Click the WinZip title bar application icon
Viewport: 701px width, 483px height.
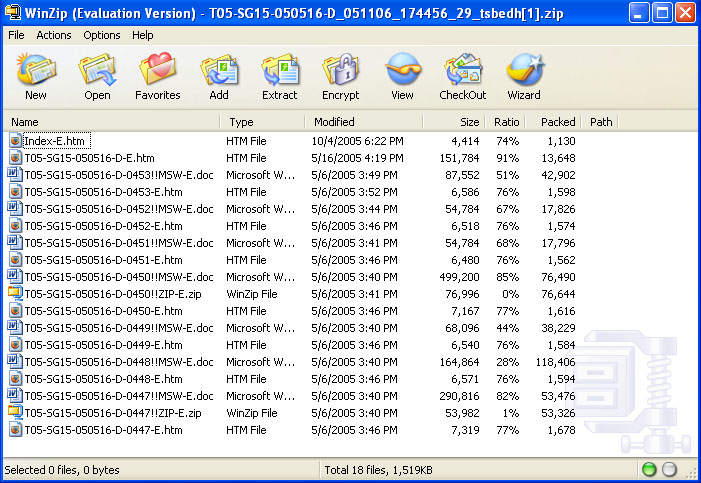[12, 12]
